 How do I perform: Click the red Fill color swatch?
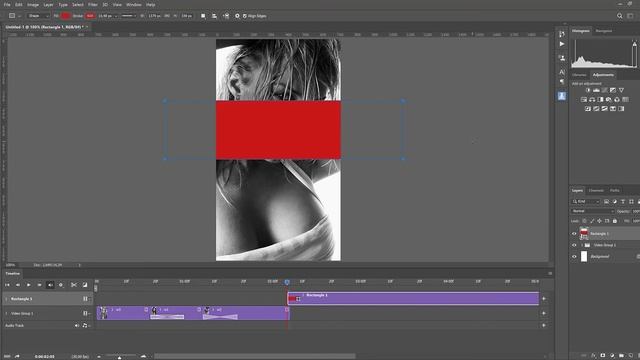[65, 16]
